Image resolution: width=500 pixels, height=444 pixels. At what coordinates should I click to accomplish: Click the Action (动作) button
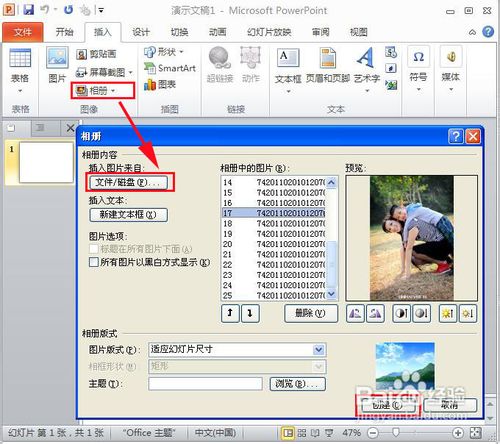click(250, 65)
